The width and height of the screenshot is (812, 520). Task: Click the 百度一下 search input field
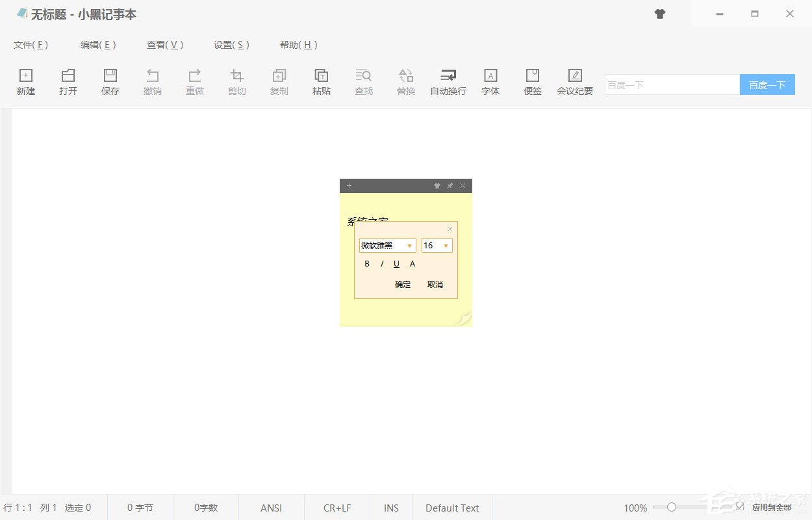click(672, 84)
